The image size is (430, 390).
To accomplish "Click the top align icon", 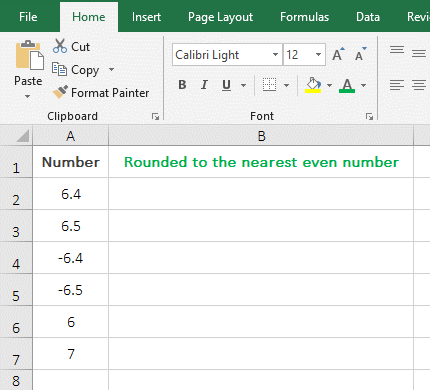I will 397,51.
